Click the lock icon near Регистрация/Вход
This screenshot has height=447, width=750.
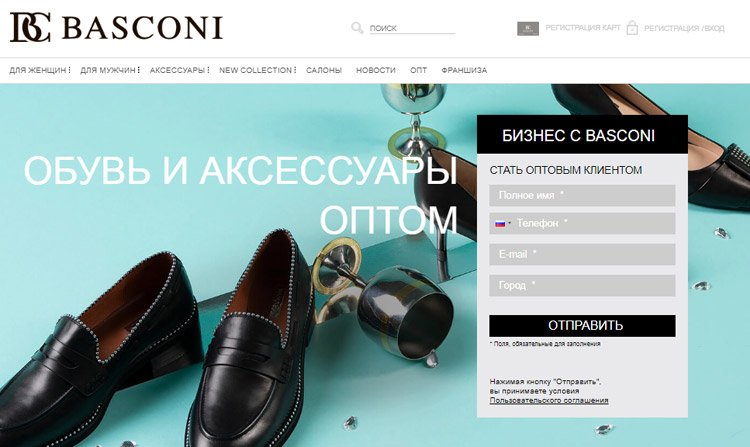(x=632, y=28)
